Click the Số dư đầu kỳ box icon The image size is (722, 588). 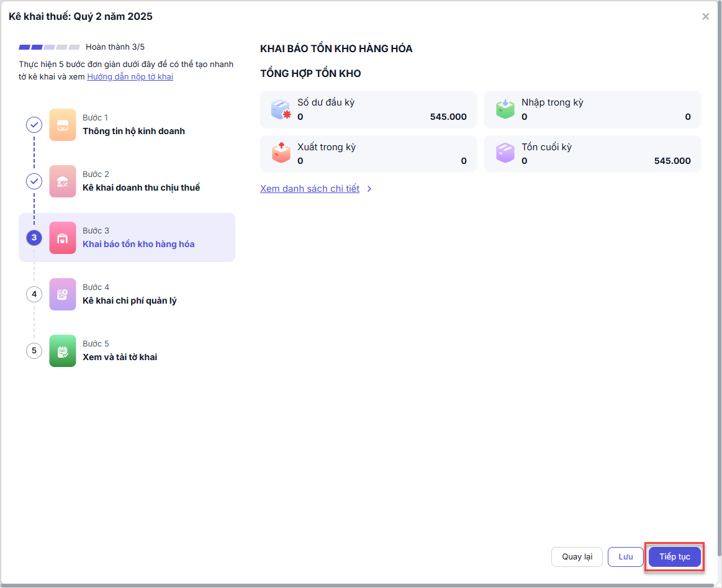(281, 109)
